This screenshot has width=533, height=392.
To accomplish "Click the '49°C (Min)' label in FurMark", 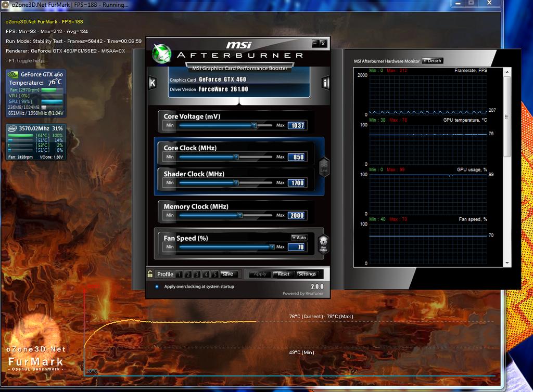I will [x=301, y=352].
